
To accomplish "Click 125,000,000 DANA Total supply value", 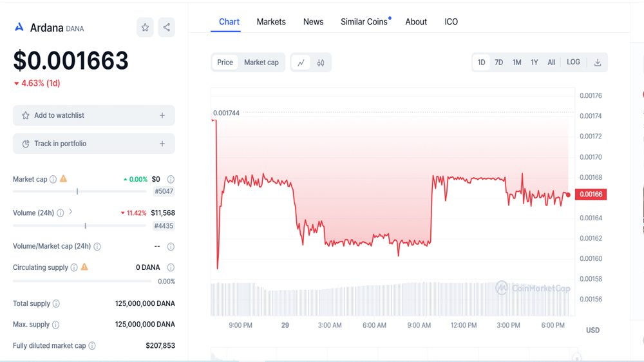I will coord(145,303).
